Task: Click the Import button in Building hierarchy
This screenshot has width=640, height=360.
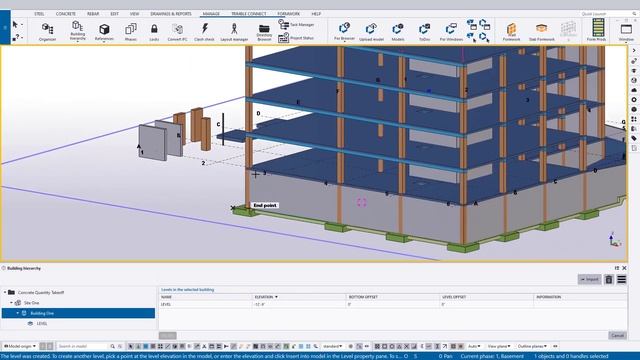Action: coord(589,279)
